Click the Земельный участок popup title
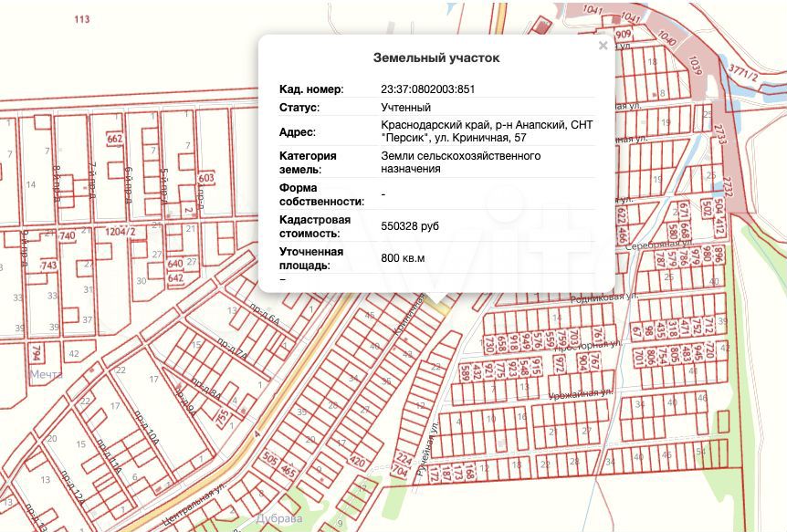 pyautogui.click(x=436, y=57)
